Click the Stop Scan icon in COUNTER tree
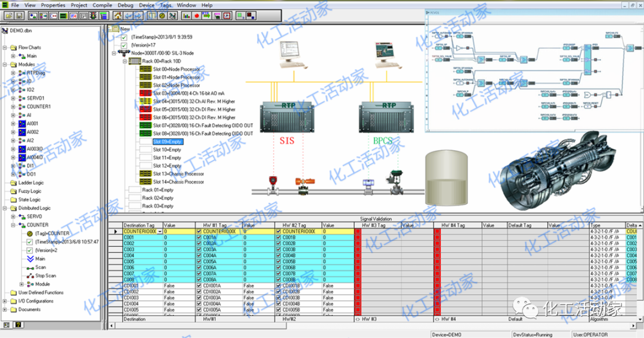This screenshot has width=644, height=338. click(30, 275)
